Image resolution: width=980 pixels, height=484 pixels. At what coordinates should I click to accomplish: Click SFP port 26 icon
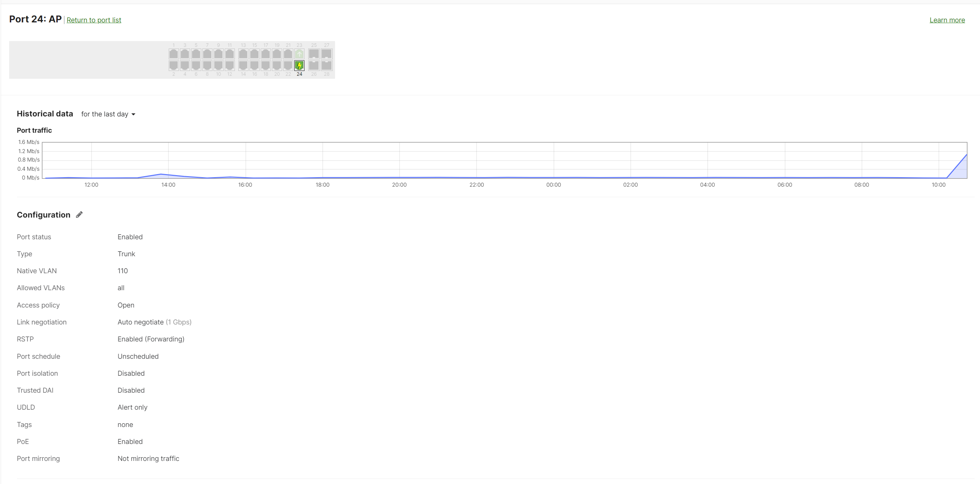point(314,66)
